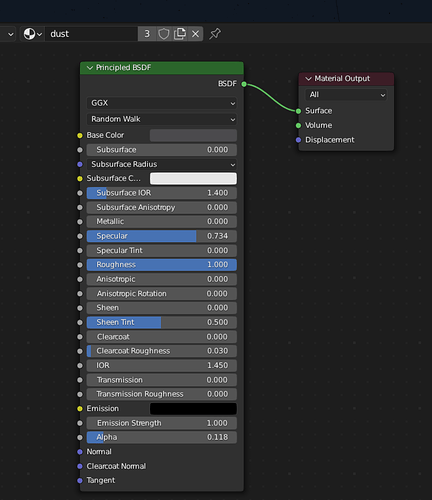Toggle the pin icon in header
This screenshot has width=432, height=500.
(x=215, y=34)
